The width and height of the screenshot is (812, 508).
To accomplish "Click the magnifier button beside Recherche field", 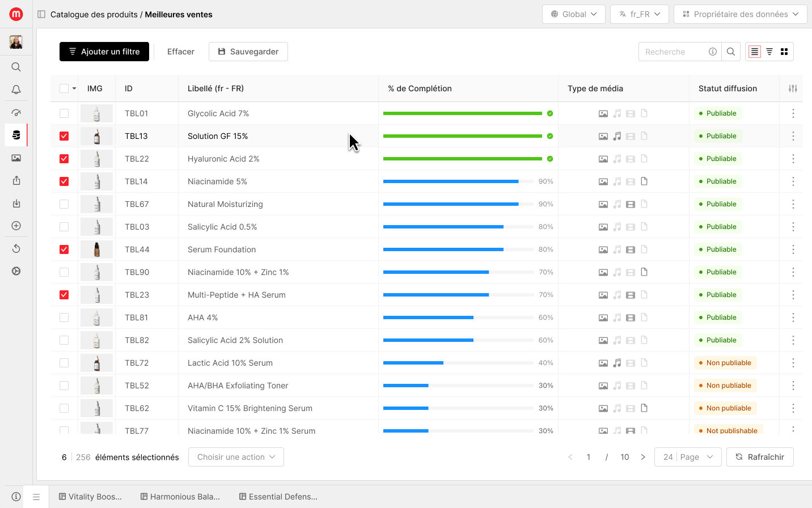I will [731, 52].
